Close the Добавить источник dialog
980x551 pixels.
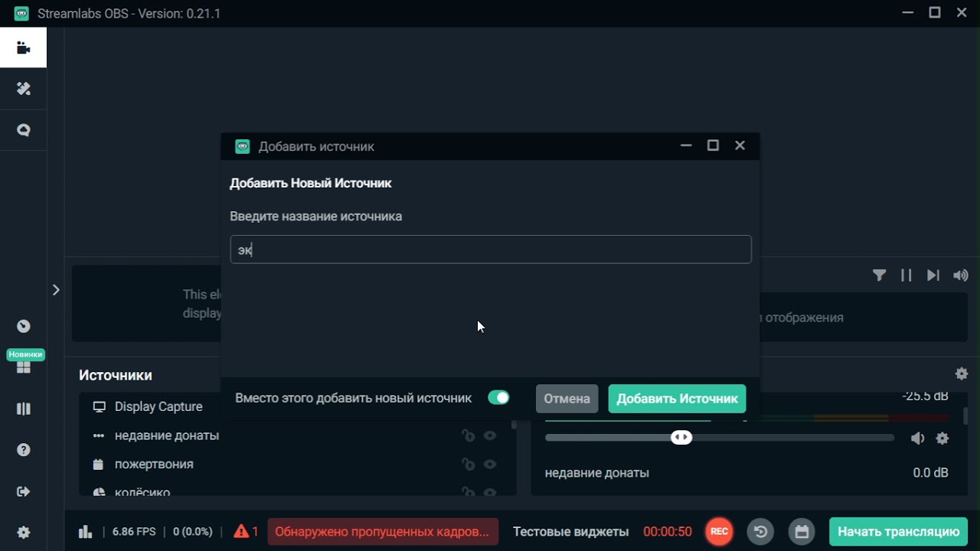point(740,145)
